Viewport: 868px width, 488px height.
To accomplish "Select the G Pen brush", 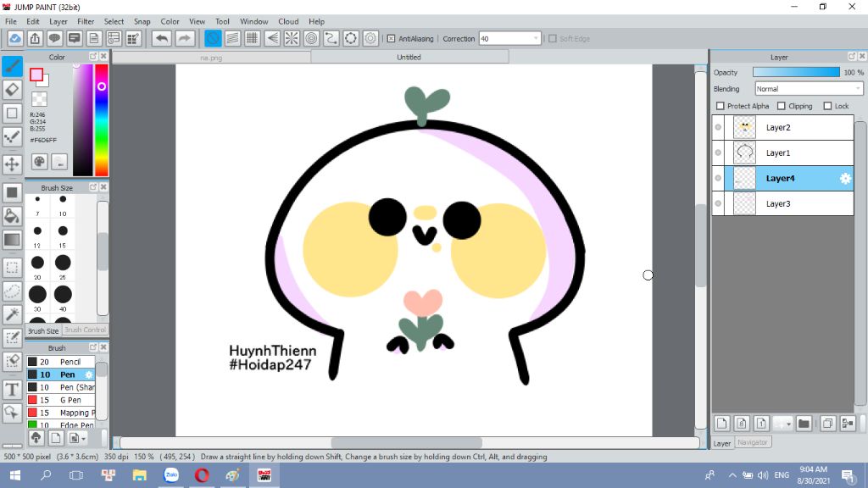I will click(x=61, y=400).
